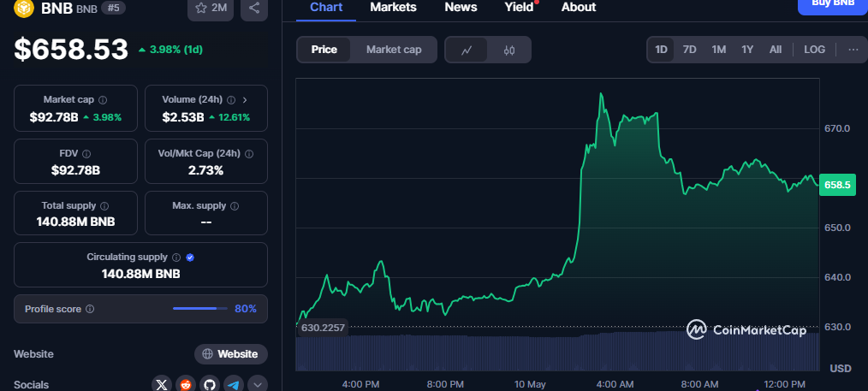This screenshot has width=868, height=391.
Task: Click Circulating supply info icon
Action: click(x=176, y=258)
